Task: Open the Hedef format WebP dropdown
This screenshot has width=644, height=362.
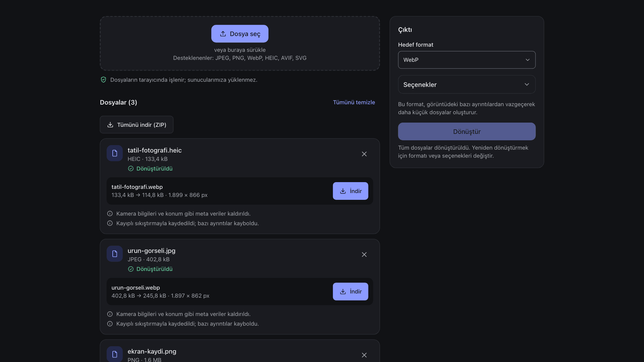Action: (x=467, y=60)
